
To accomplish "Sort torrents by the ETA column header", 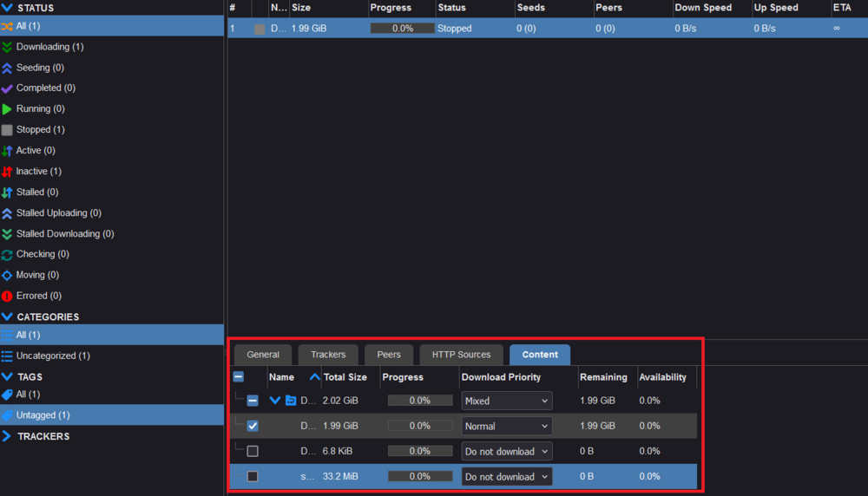I will coord(850,8).
